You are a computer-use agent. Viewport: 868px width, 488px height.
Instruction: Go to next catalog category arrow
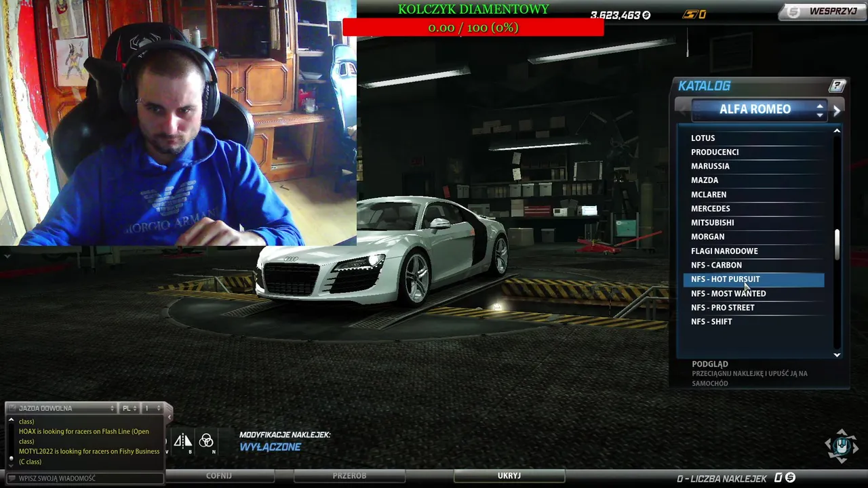tap(837, 110)
